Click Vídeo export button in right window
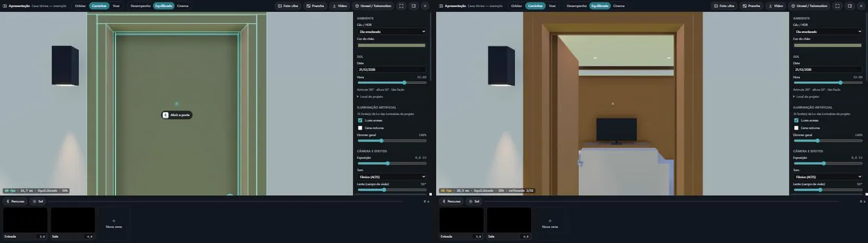The width and height of the screenshot is (868, 243). click(x=776, y=6)
